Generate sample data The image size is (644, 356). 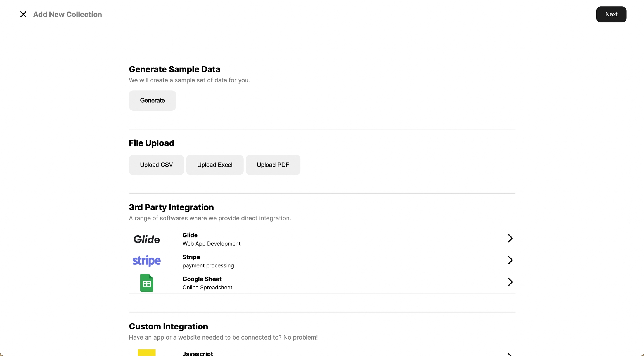[152, 100]
